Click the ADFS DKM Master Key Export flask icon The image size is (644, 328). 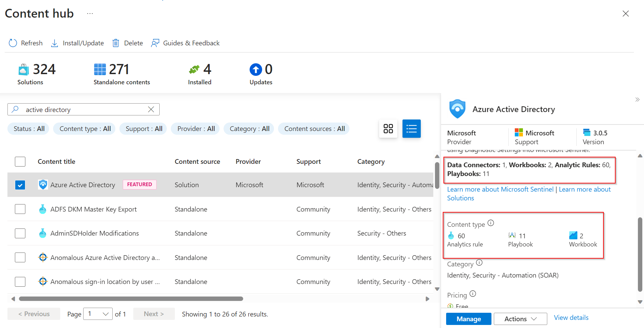coord(43,209)
